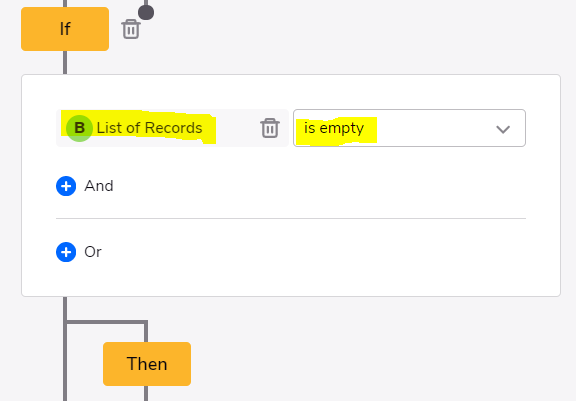Image resolution: width=576 pixels, height=401 pixels.
Task: Remove the List of Records condition via trash icon
Action: pos(270,128)
